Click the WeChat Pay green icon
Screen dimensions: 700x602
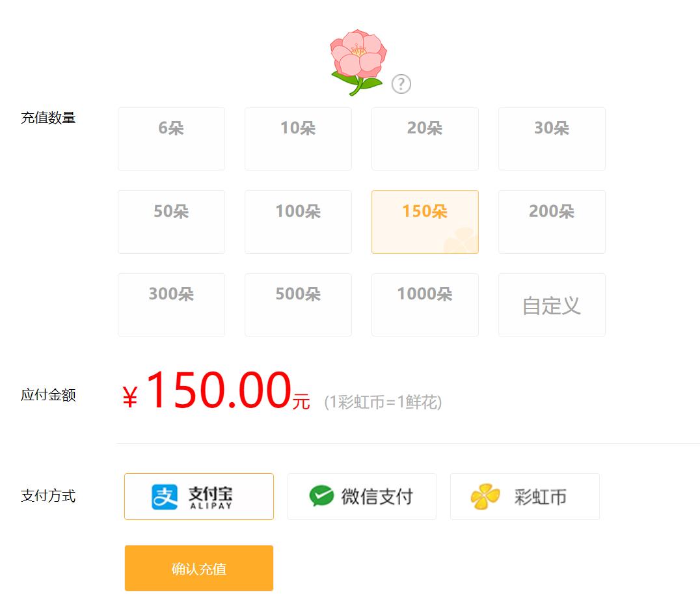point(321,497)
